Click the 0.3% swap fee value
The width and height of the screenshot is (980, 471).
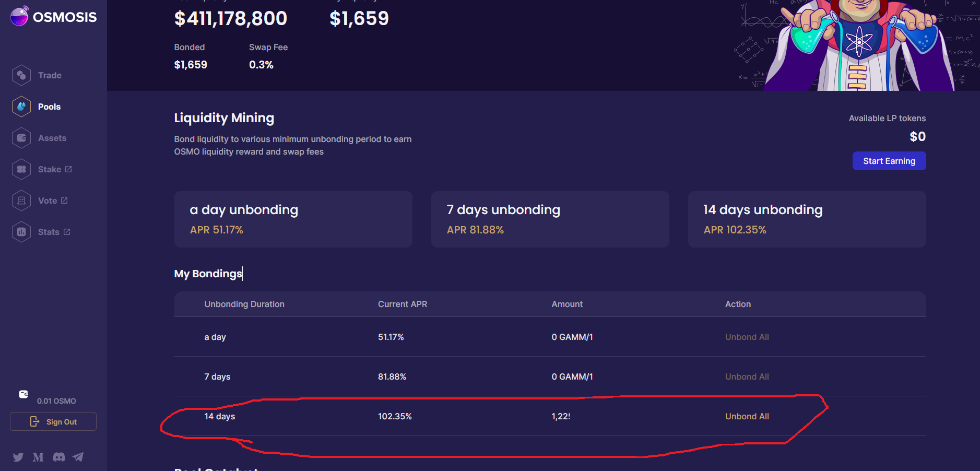tap(261, 65)
